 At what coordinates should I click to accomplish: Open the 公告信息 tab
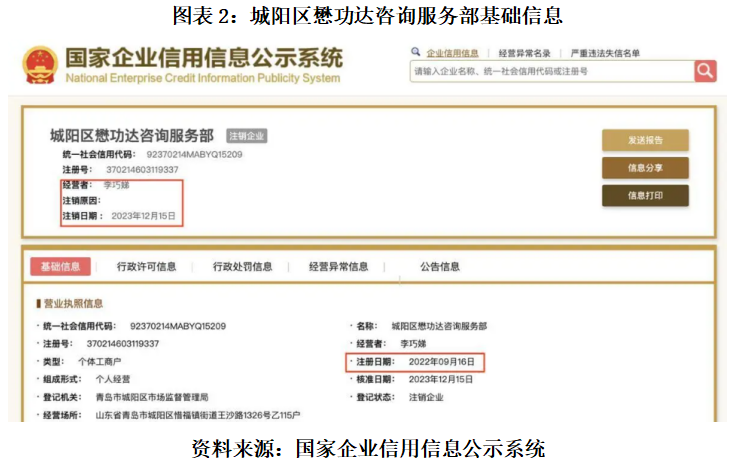coord(440,267)
